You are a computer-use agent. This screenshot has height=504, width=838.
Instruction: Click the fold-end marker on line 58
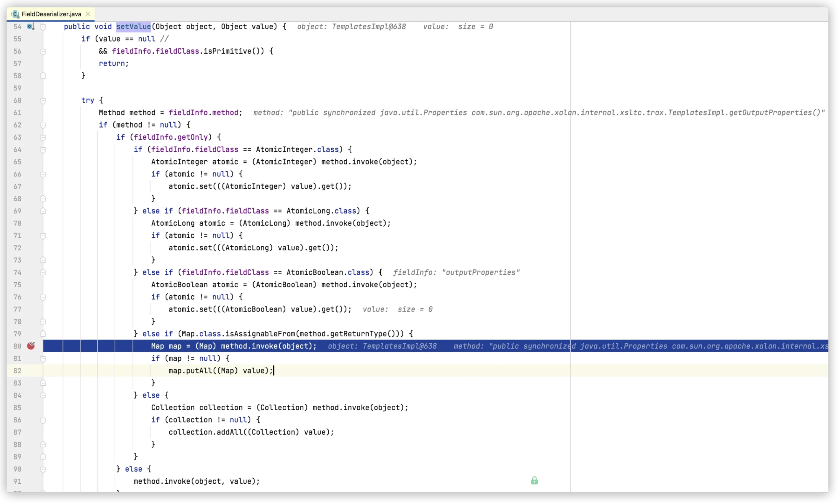tap(43, 76)
